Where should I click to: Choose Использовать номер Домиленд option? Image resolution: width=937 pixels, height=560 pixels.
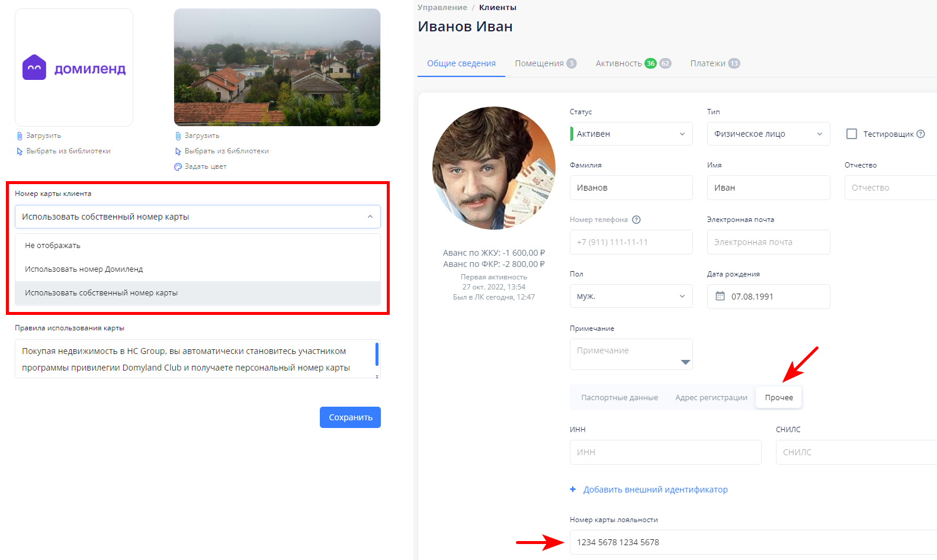click(197, 269)
